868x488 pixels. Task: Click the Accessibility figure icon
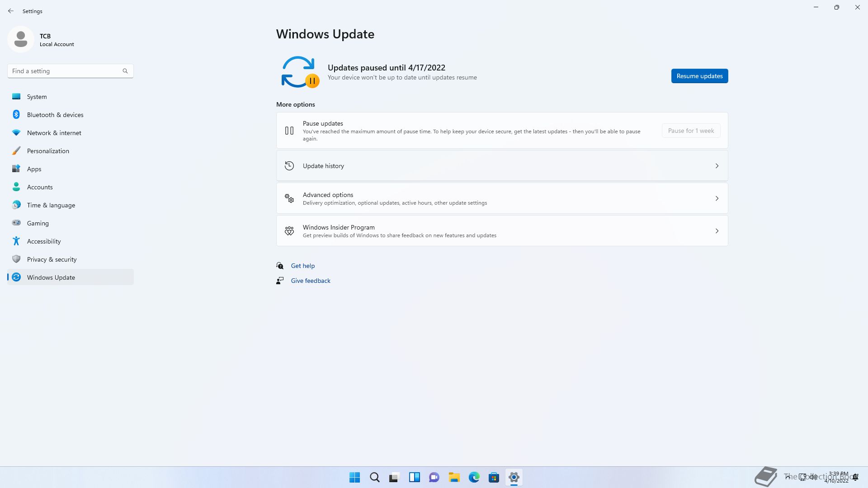point(16,241)
